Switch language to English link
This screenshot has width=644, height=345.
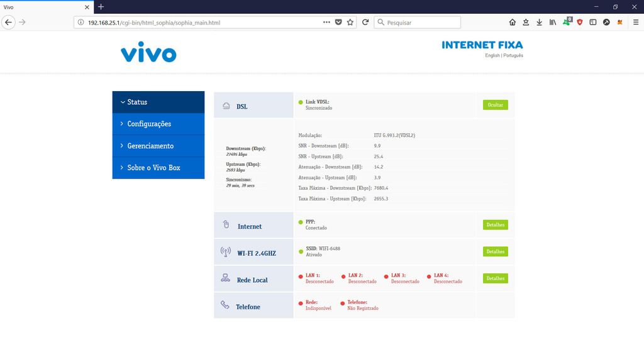(492, 55)
